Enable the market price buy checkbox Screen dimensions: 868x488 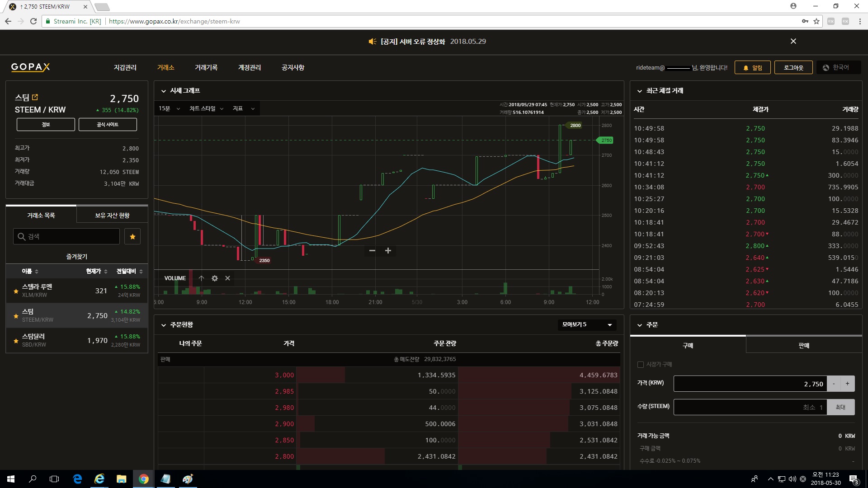click(640, 364)
